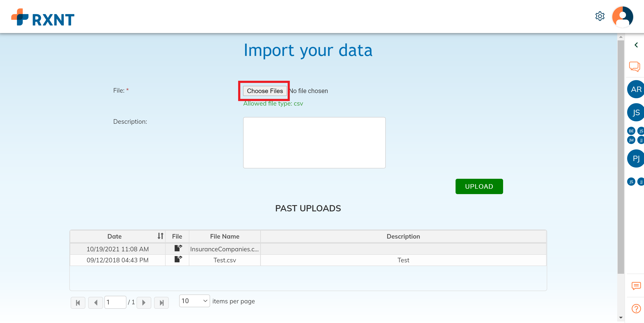Open the settings gear icon
The height and width of the screenshot is (323, 644).
(599, 16)
